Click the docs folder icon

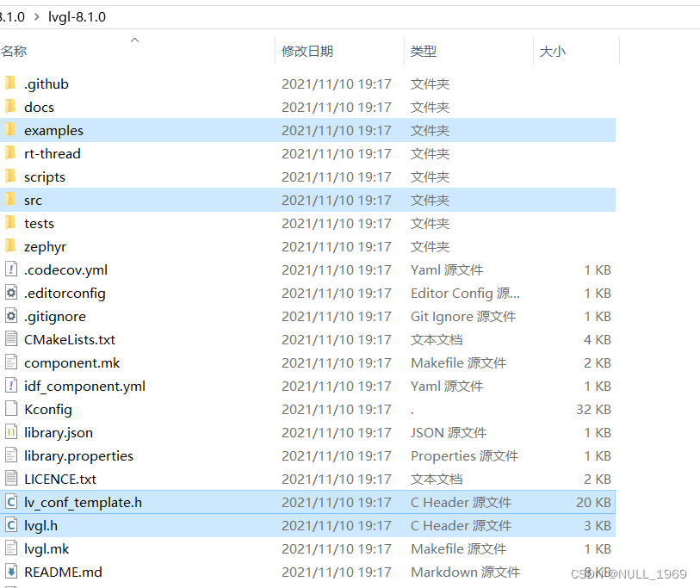[10, 107]
